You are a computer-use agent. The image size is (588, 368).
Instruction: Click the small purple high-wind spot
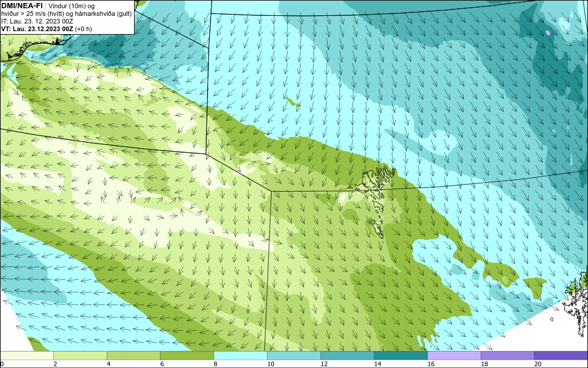548,33
